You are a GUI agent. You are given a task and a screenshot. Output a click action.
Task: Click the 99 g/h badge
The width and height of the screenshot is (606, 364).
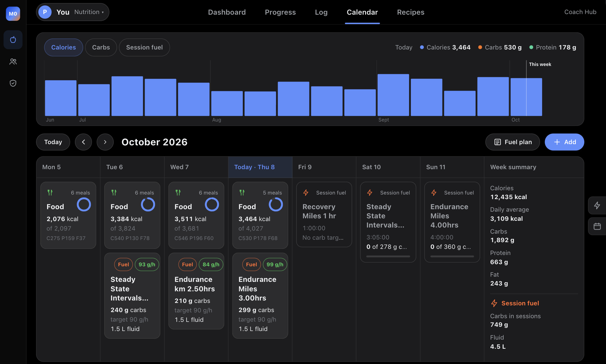[275, 264]
